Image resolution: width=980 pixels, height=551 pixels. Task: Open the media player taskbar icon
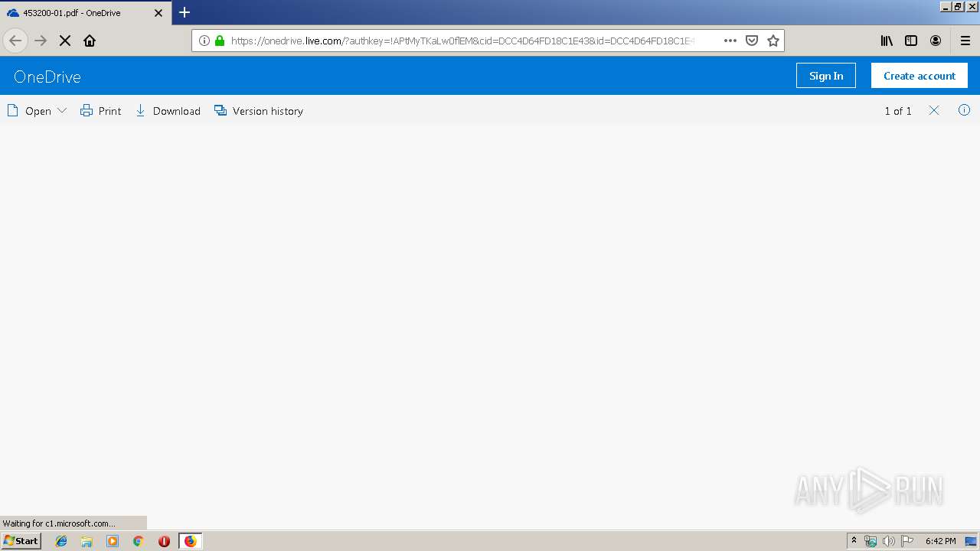point(113,541)
